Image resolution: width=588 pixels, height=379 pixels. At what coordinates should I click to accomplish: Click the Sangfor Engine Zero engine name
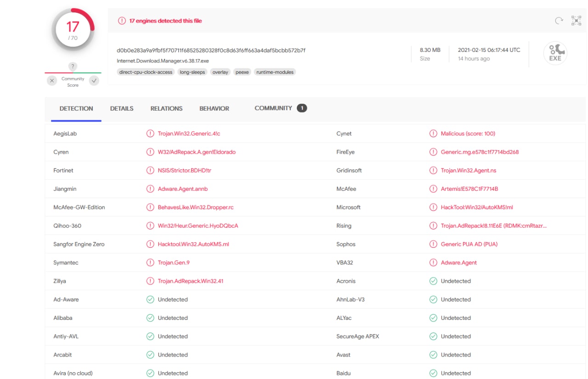[x=79, y=244]
